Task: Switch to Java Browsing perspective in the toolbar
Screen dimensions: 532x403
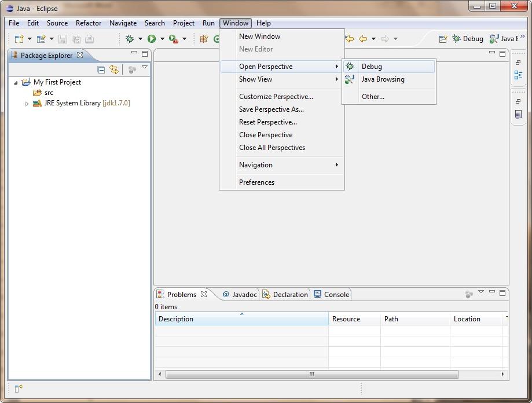Action: click(x=504, y=39)
